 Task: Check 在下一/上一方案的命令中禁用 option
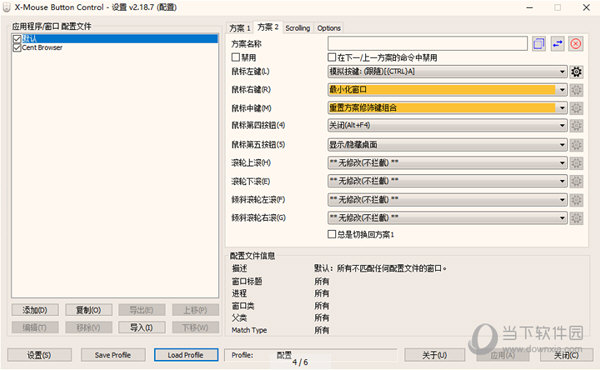pyautogui.click(x=332, y=57)
